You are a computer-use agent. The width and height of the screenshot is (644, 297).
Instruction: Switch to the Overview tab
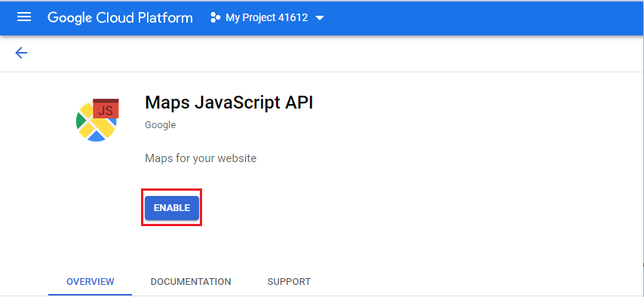point(90,282)
